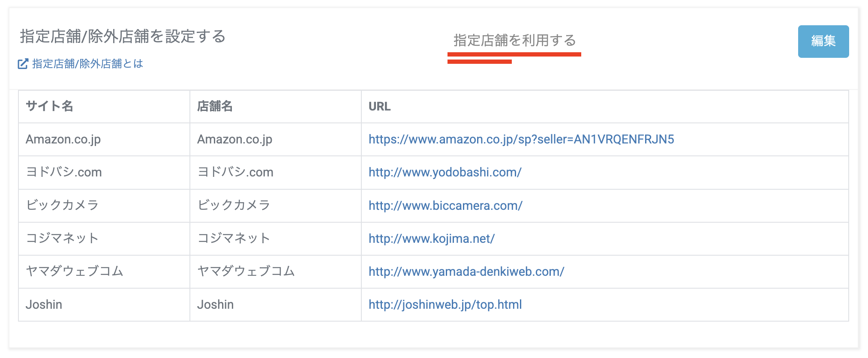Screen dimensions: 868x358
Task: Select ビックカメラ in the サイト名 column
Action: tap(62, 206)
